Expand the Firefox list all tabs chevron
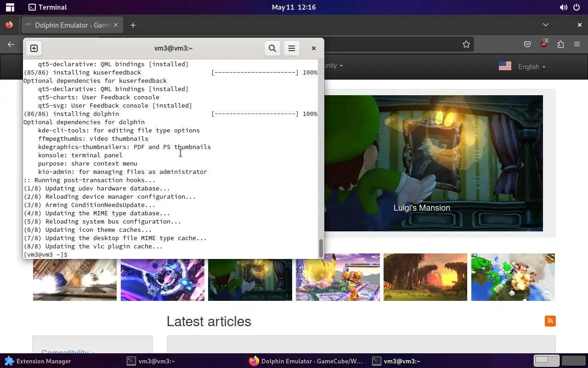The width and height of the screenshot is (588, 368). pyautogui.click(x=546, y=25)
